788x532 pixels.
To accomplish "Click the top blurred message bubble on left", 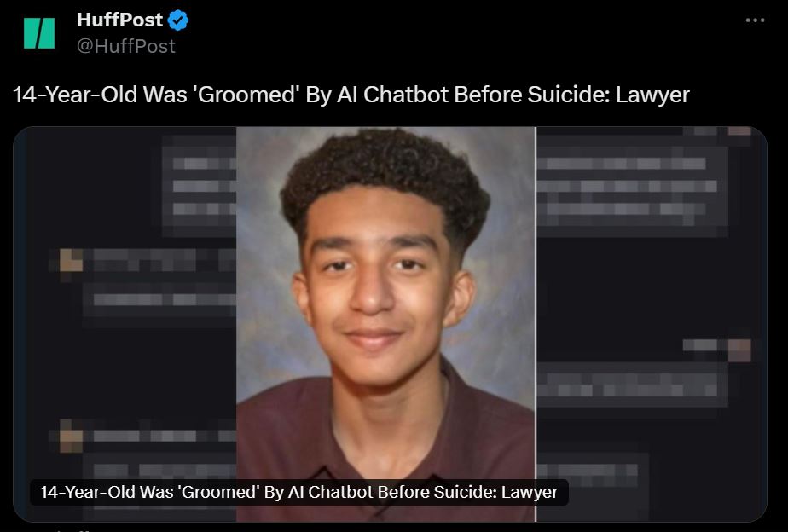I will coord(199,185).
